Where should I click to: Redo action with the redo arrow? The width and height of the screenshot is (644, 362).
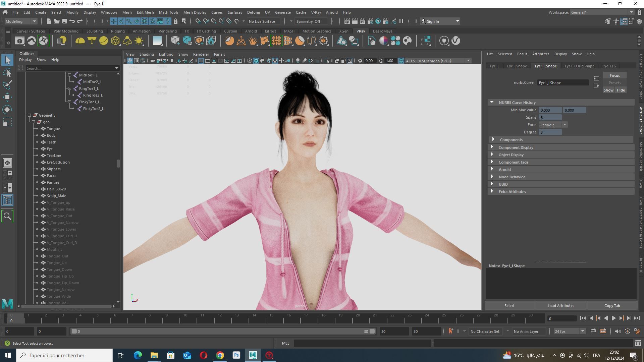coord(80,21)
